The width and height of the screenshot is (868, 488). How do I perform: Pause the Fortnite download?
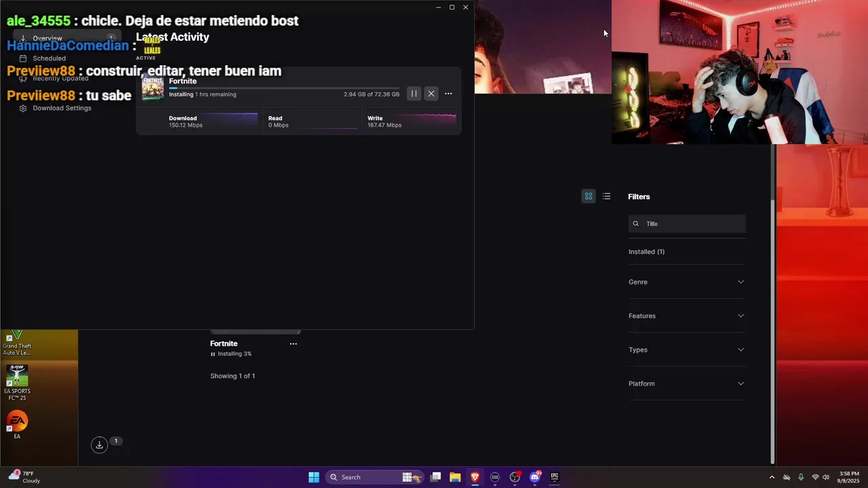[414, 94]
